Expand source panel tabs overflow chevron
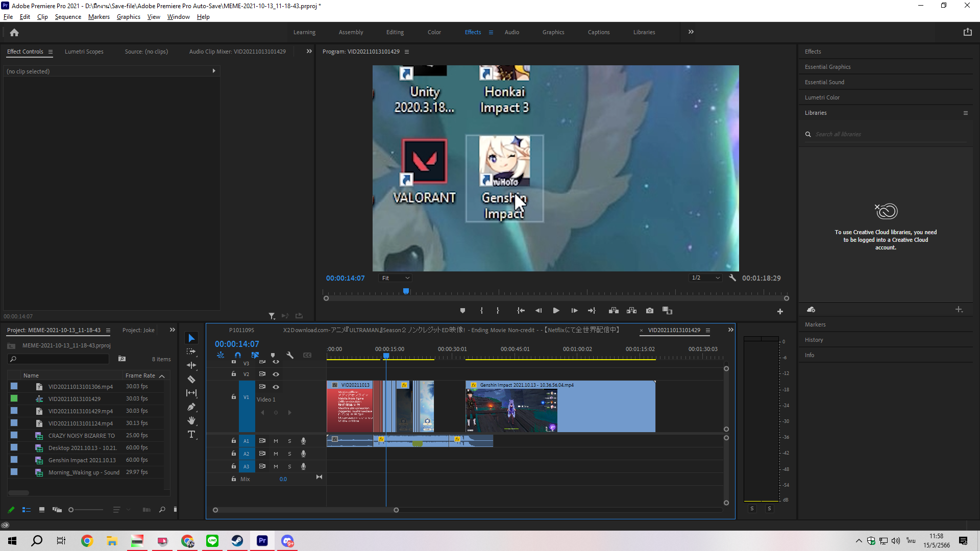Image resolution: width=980 pixels, height=551 pixels. [x=309, y=51]
